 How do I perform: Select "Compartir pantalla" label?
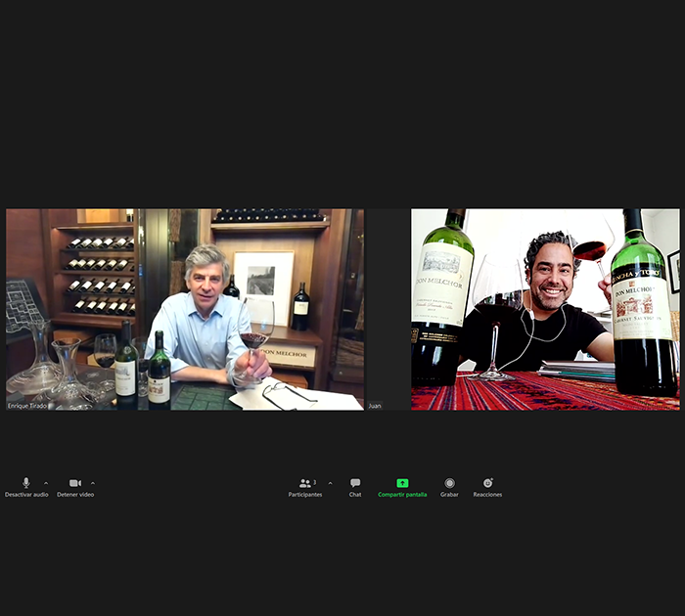click(402, 495)
